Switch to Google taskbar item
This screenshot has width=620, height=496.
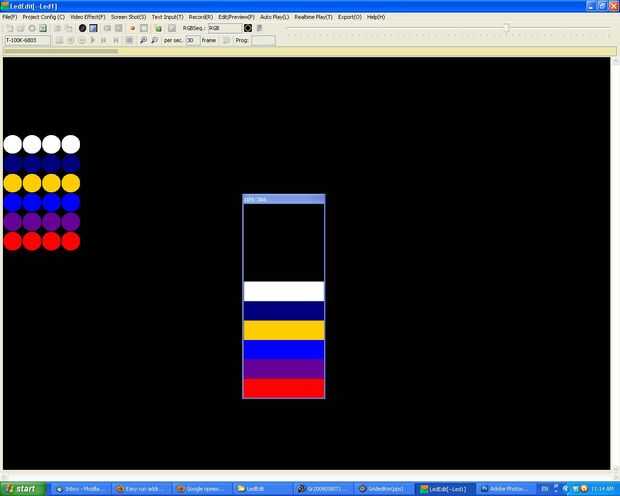coord(202,489)
